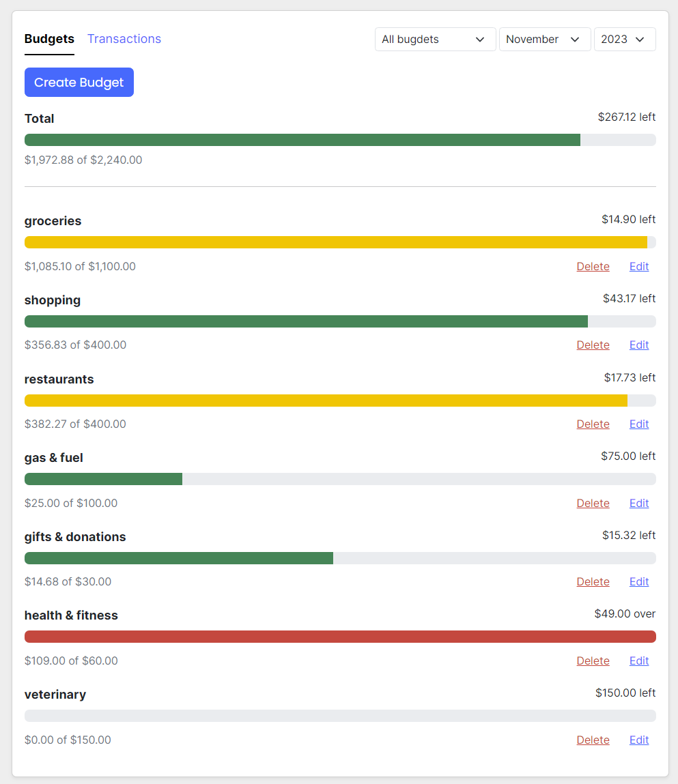Viewport: 678px width, 784px height.
Task: Open the November month dropdown
Action: pos(544,39)
